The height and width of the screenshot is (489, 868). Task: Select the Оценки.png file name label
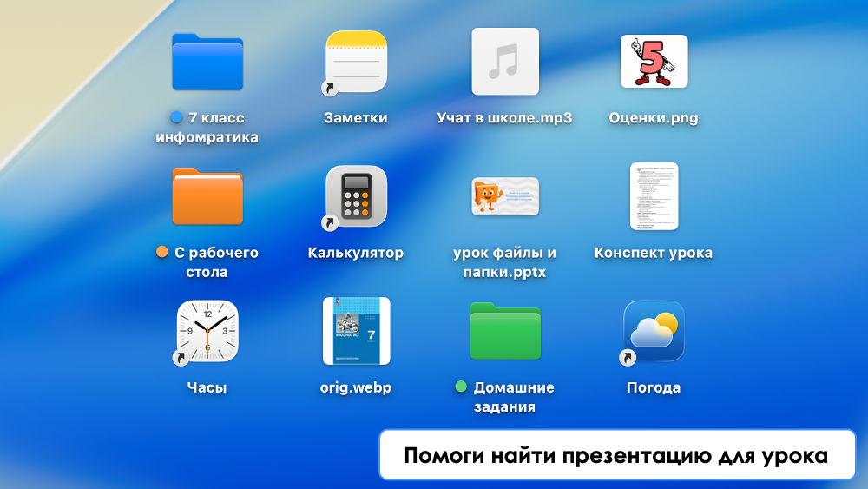[x=654, y=118]
